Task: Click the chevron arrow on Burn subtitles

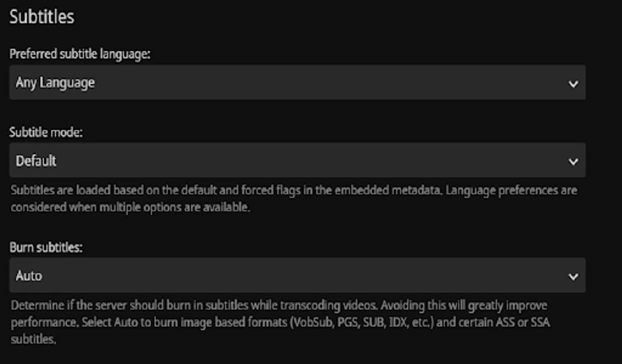Action: point(573,277)
